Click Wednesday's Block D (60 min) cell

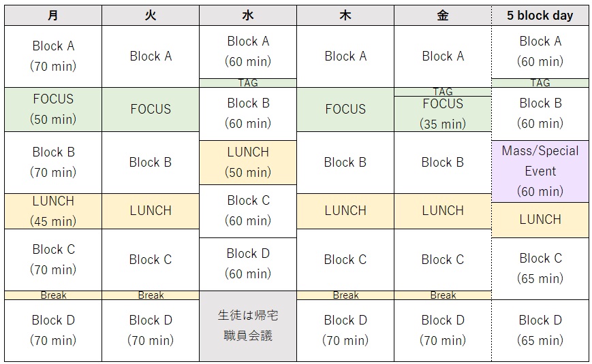[248, 263]
